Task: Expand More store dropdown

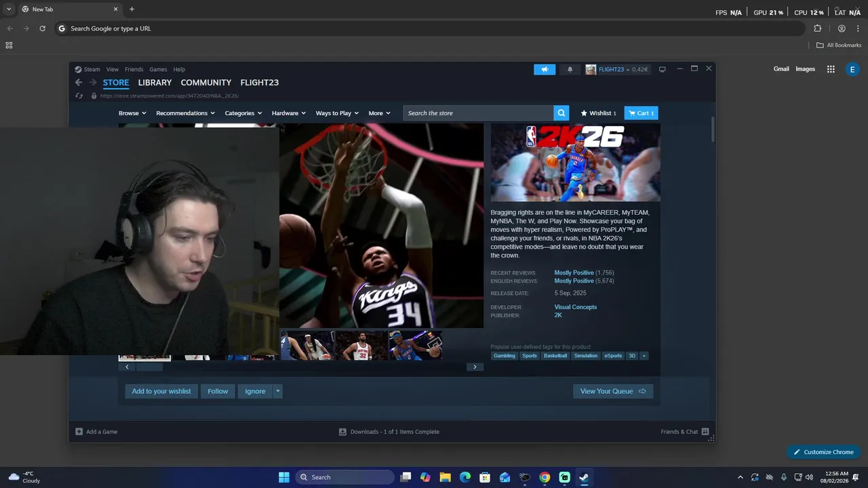Action: click(379, 113)
